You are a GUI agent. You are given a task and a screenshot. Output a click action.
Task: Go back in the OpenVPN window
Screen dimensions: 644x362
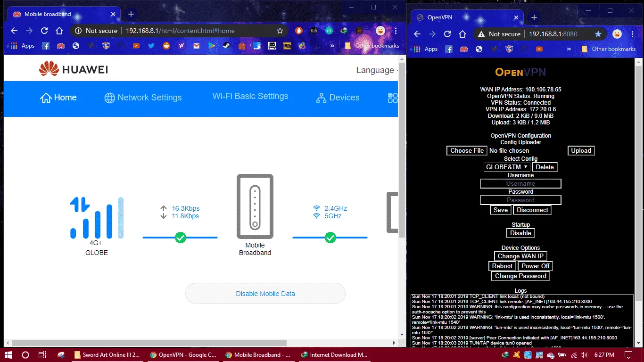coord(417,34)
